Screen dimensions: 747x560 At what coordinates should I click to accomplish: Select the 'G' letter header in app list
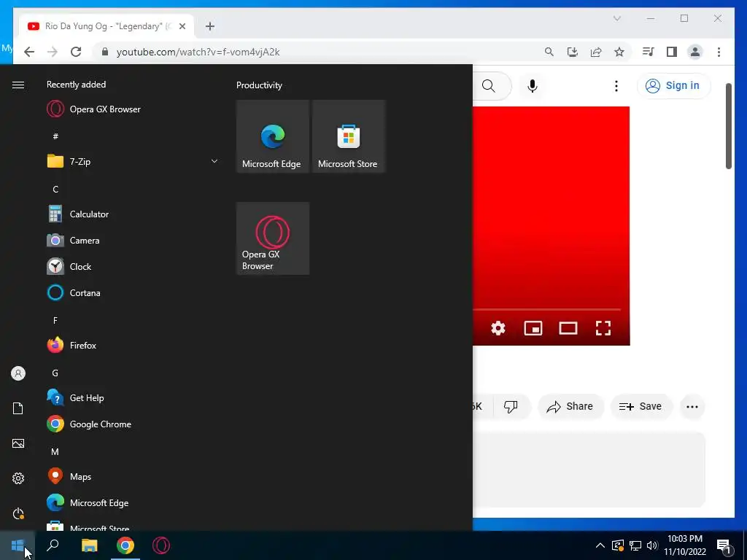point(55,373)
